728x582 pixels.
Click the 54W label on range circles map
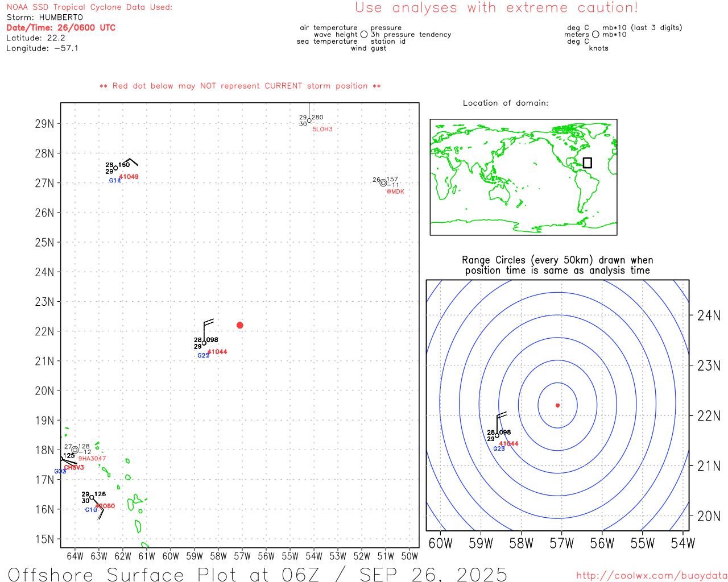(x=683, y=543)
